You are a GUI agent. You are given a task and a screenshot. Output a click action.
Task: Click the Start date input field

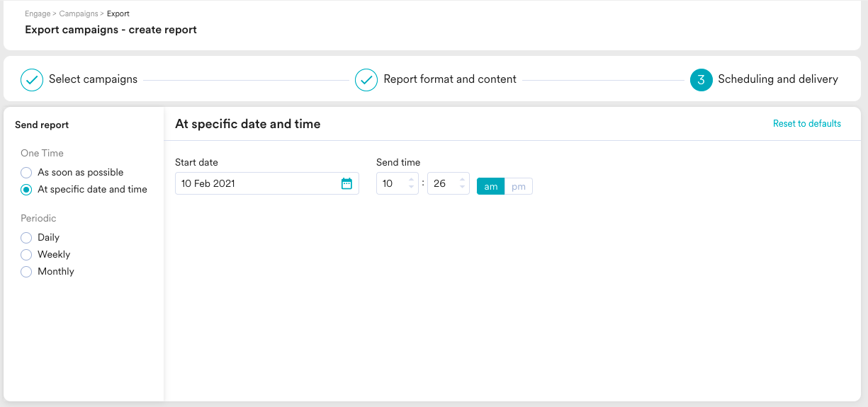[255, 183]
